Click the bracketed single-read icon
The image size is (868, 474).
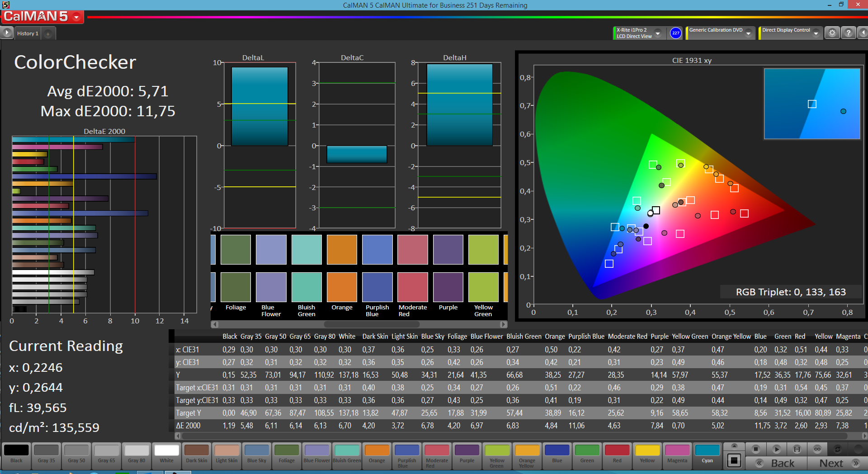pos(797,449)
